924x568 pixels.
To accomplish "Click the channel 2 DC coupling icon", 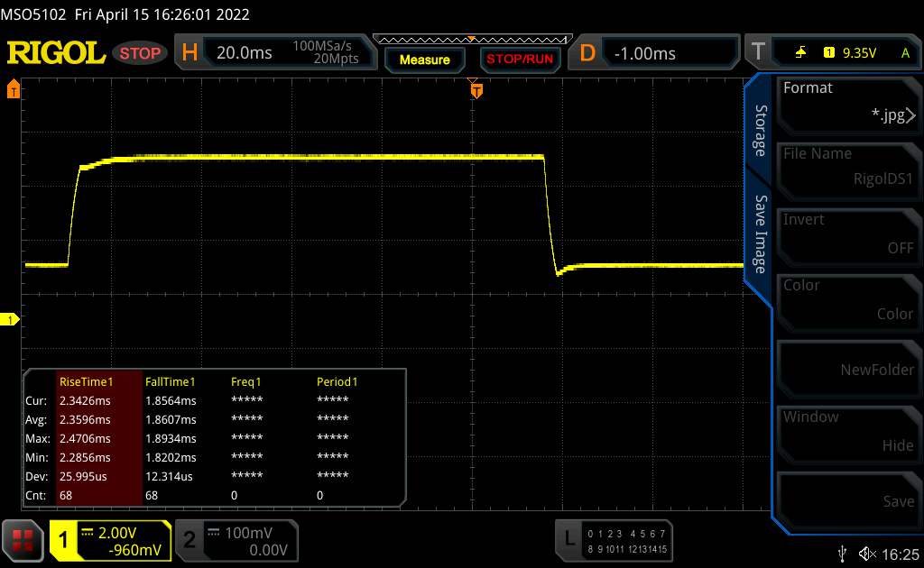I will click(x=213, y=532).
